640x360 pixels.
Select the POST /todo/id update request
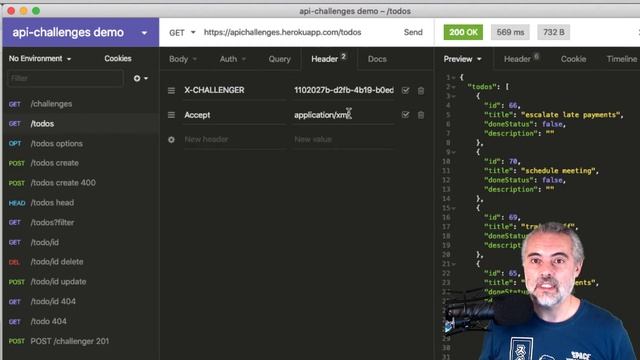(81, 282)
